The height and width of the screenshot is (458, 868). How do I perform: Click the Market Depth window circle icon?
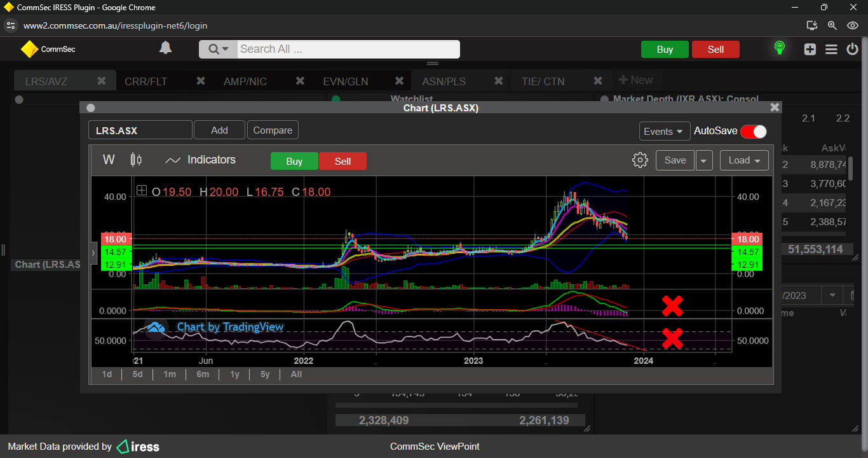[604, 99]
